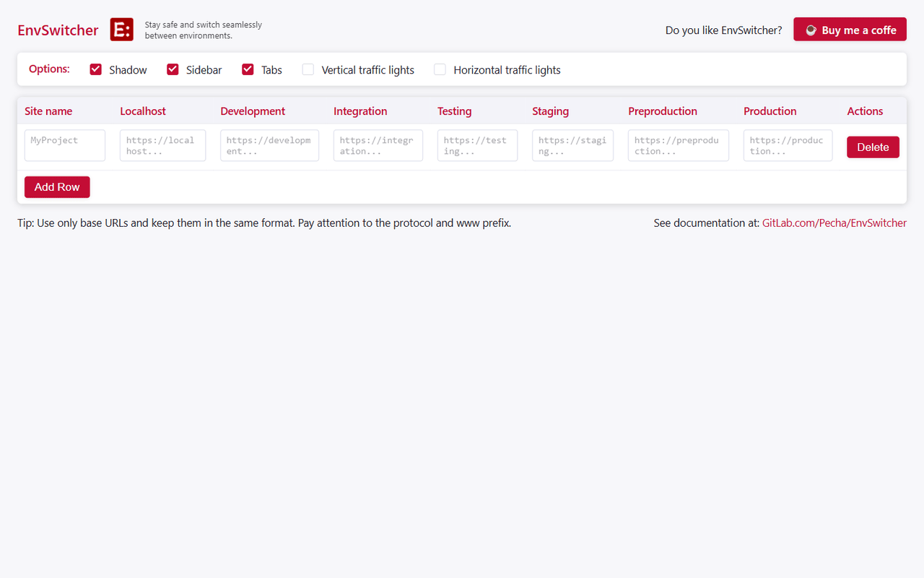Image resolution: width=924 pixels, height=578 pixels.
Task: Click the Site name column header
Action: tap(48, 111)
